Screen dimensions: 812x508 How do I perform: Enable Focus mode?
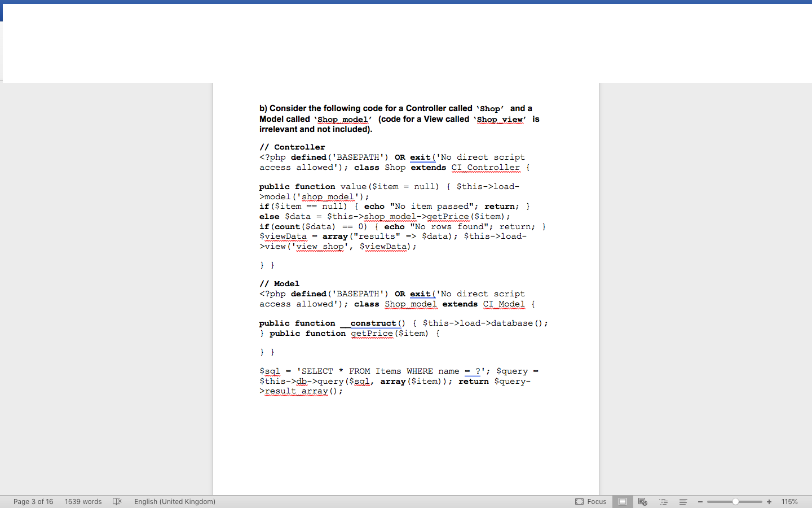coord(591,501)
